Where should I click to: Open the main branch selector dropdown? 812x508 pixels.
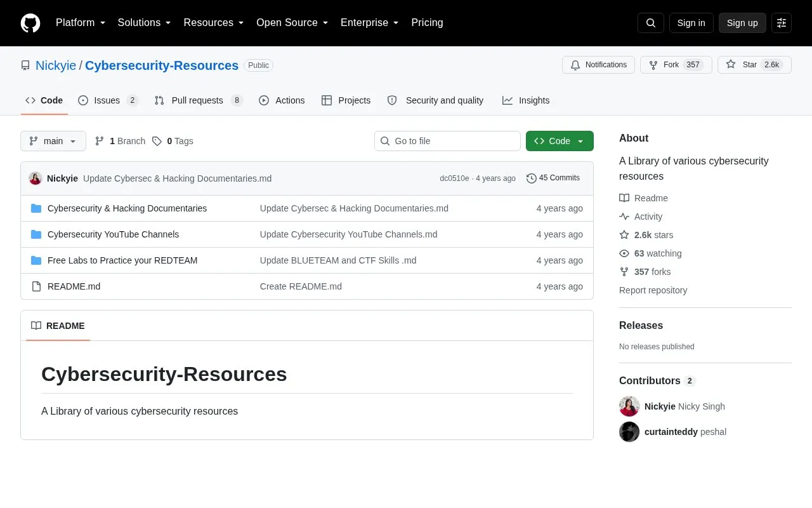pyautogui.click(x=53, y=141)
